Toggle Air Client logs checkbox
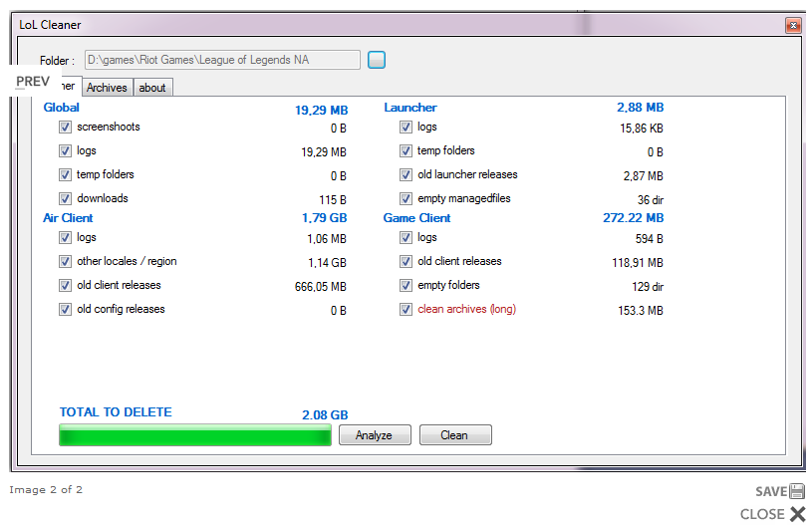The width and height of the screenshot is (812, 529). (65, 238)
